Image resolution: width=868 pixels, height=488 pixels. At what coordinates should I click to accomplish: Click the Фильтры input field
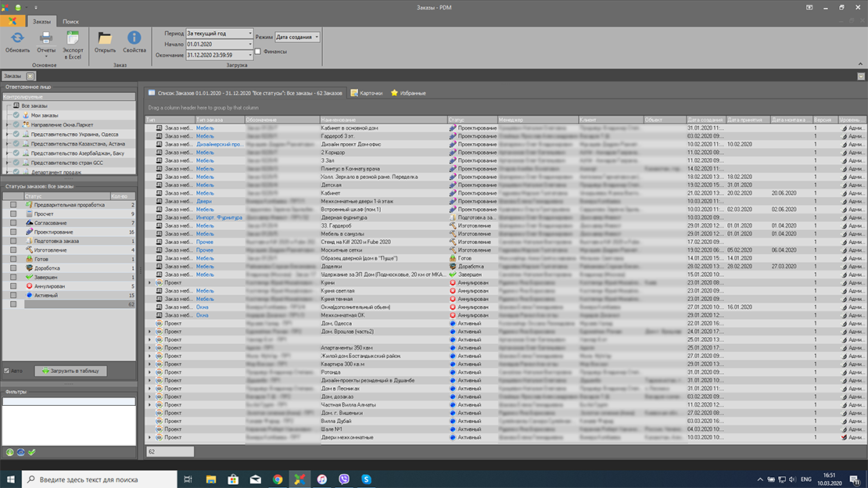(x=69, y=401)
